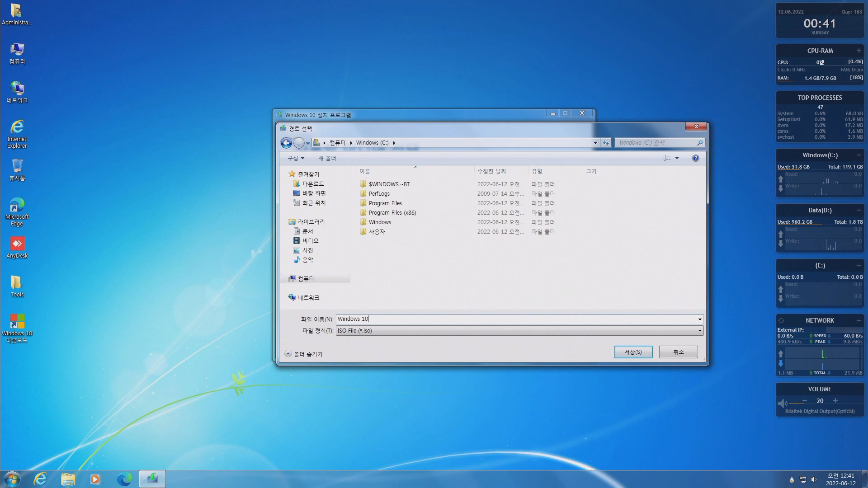This screenshot has width=868, height=488.
Task: Select the PerfLogs folder
Action: (x=379, y=194)
